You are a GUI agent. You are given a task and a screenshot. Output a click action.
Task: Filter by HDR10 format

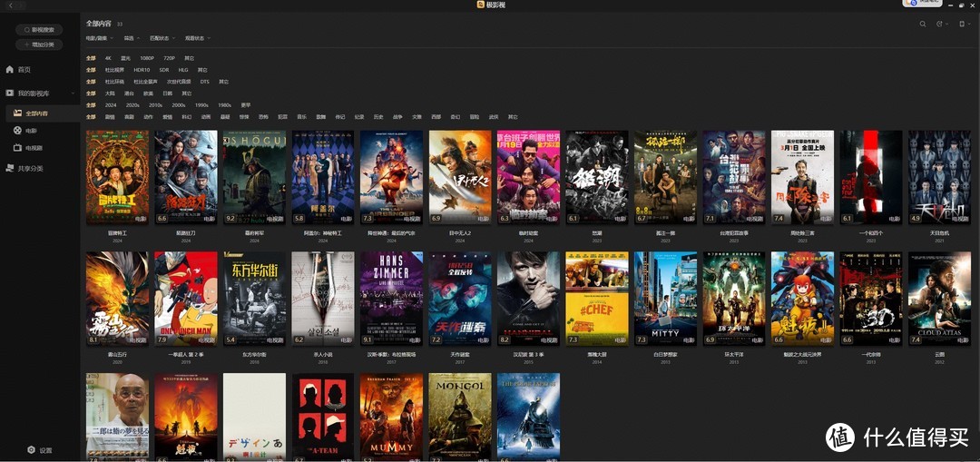142,70
